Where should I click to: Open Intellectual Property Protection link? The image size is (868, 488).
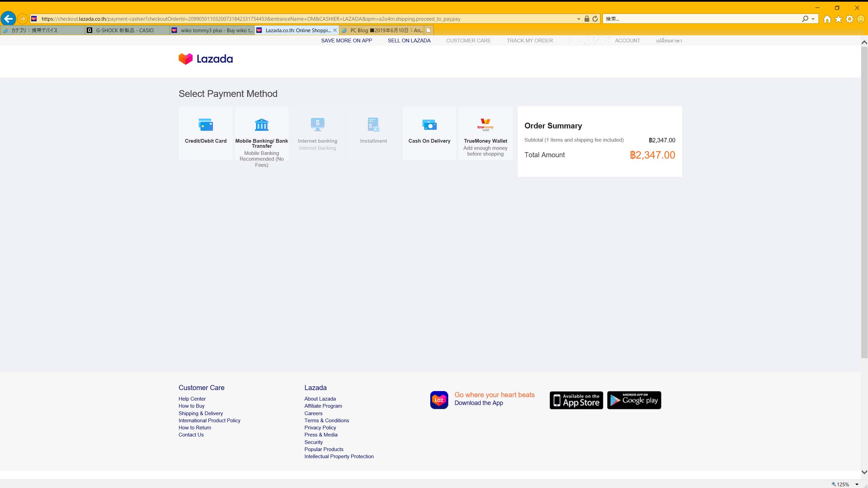tap(339, 456)
